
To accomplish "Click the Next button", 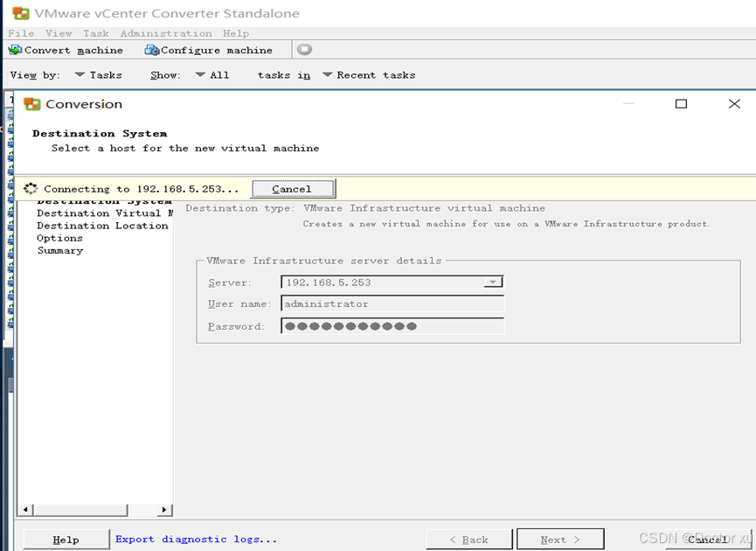I will coord(560,540).
